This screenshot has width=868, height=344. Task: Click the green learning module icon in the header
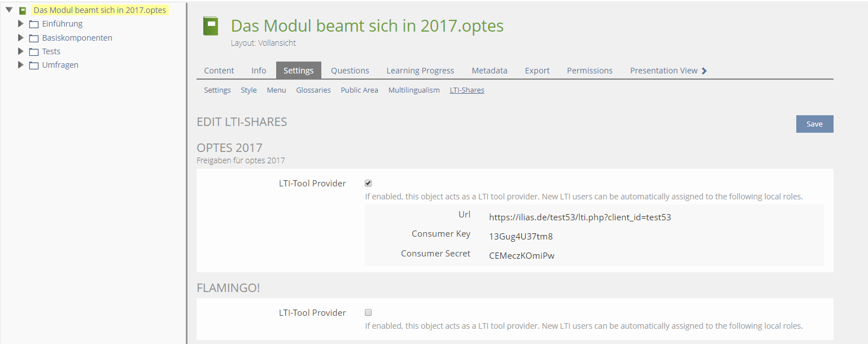click(x=211, y=26)
